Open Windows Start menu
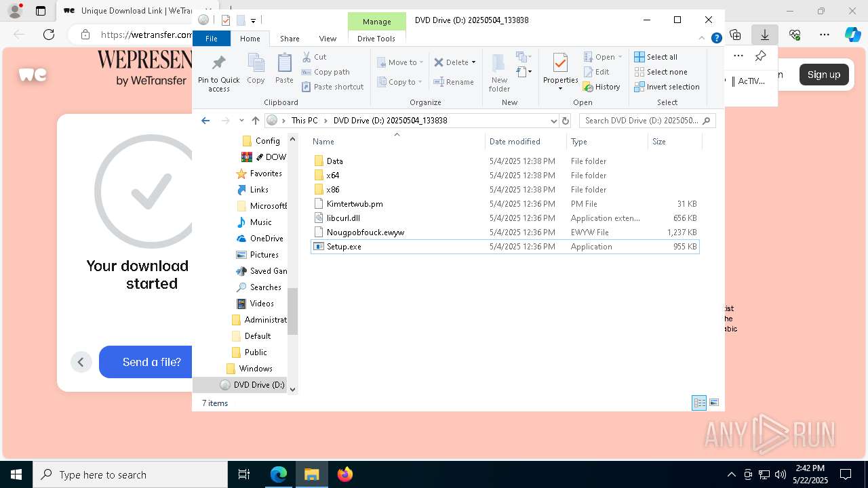Screen dimensions: 868x488 [x=16, y=474]
